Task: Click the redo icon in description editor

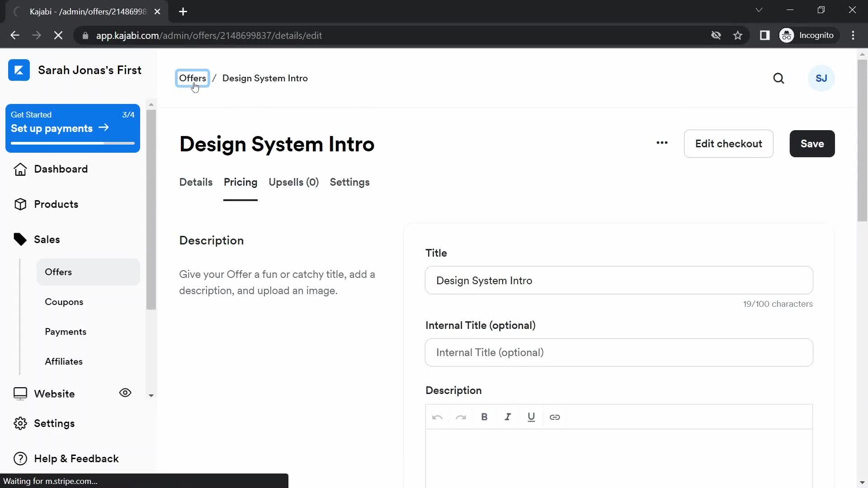Action: tap(461, 417)
